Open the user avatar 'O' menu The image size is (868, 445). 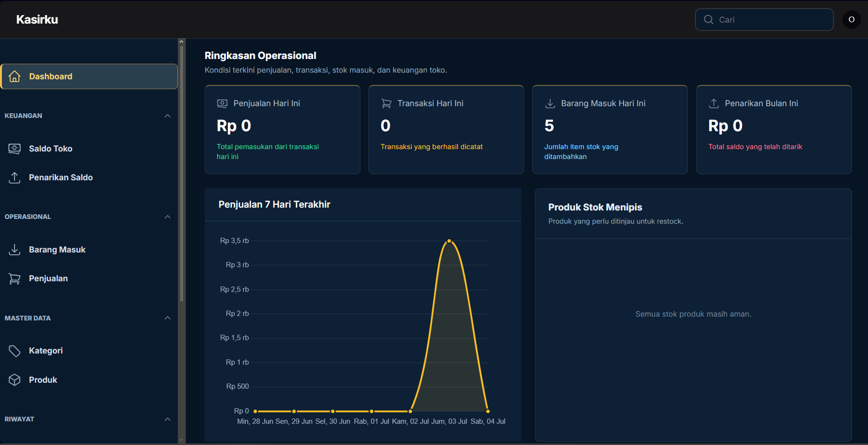pyautogui.click(x=851, y=19)
